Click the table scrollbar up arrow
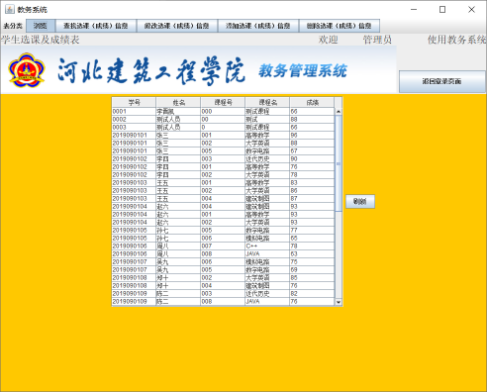 point(338,111)
